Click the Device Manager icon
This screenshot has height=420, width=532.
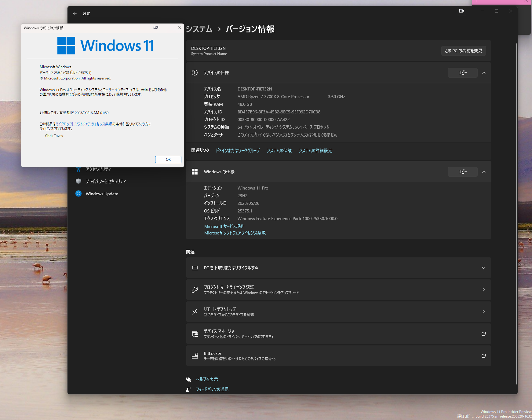(195, 334)
